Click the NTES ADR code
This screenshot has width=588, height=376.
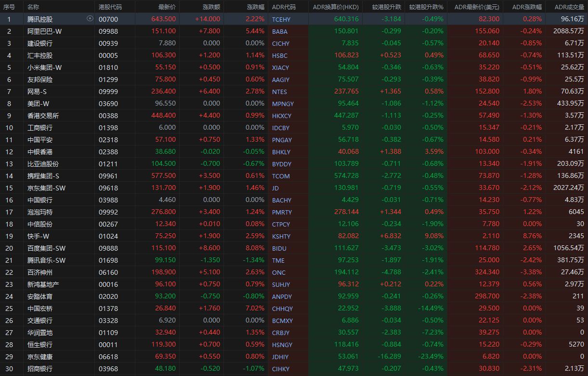279,92
